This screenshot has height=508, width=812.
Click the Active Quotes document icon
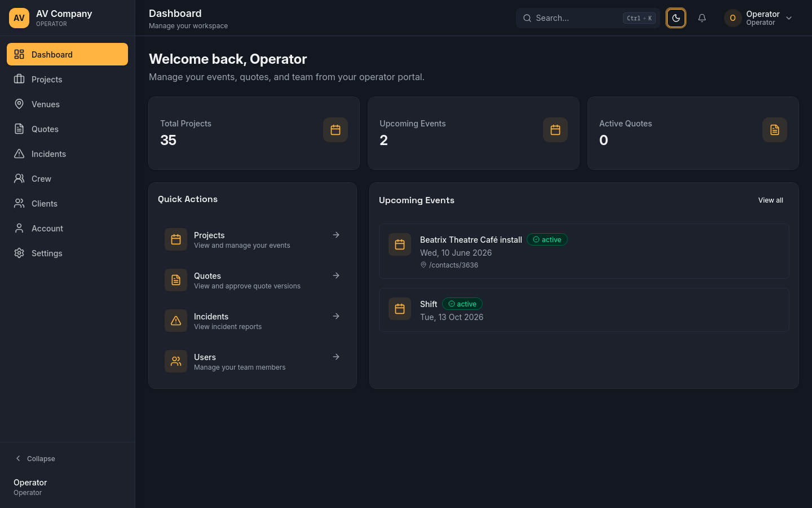pos(775,130)
